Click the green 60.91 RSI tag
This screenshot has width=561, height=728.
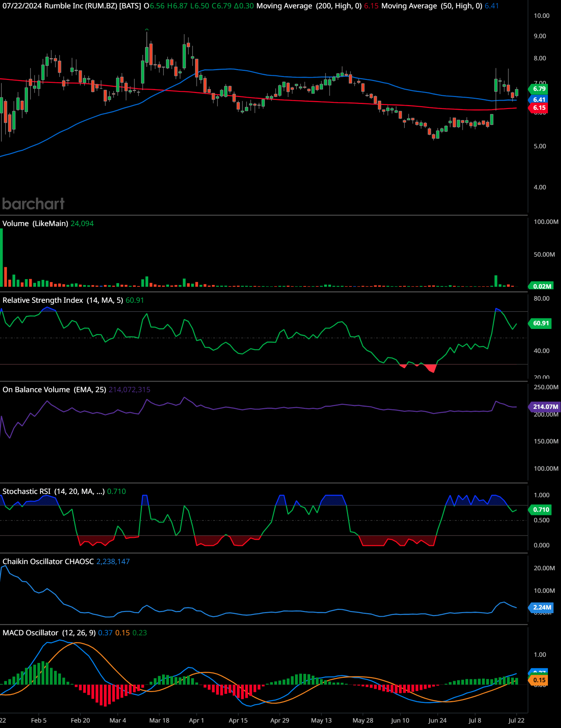540,323
